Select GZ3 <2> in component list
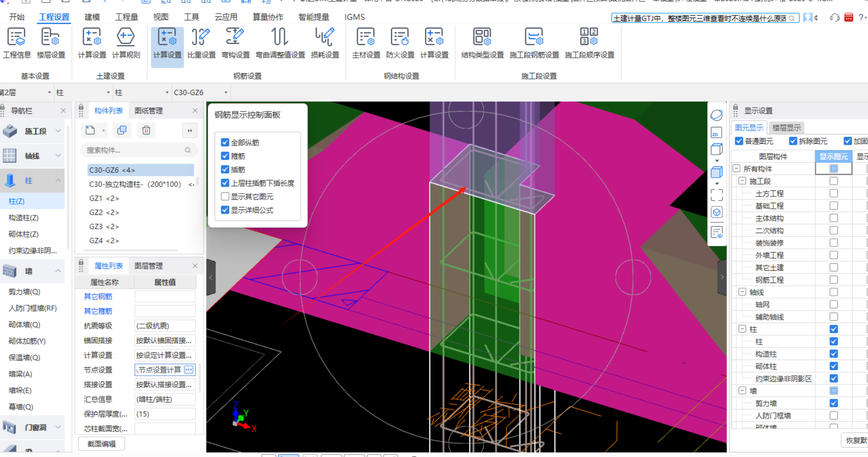 point(104,227)
